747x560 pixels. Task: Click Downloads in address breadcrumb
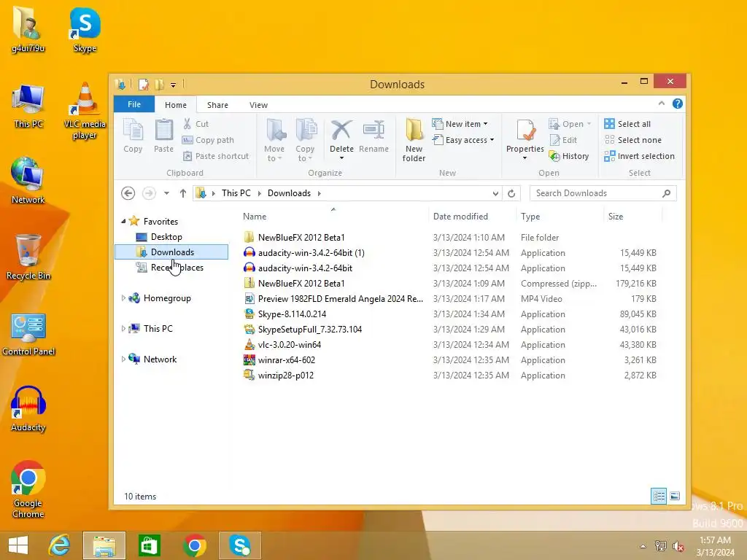[289, 192]
